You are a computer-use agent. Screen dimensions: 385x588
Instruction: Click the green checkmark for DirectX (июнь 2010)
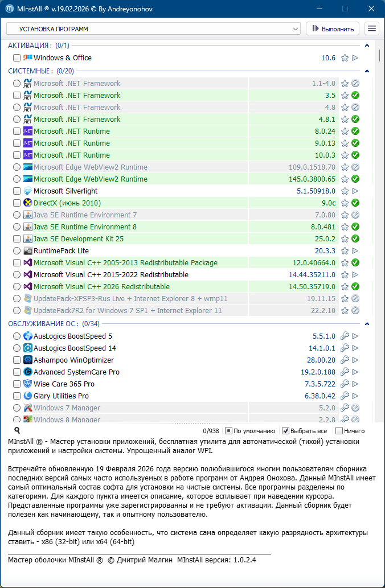(x=355, y=203)
